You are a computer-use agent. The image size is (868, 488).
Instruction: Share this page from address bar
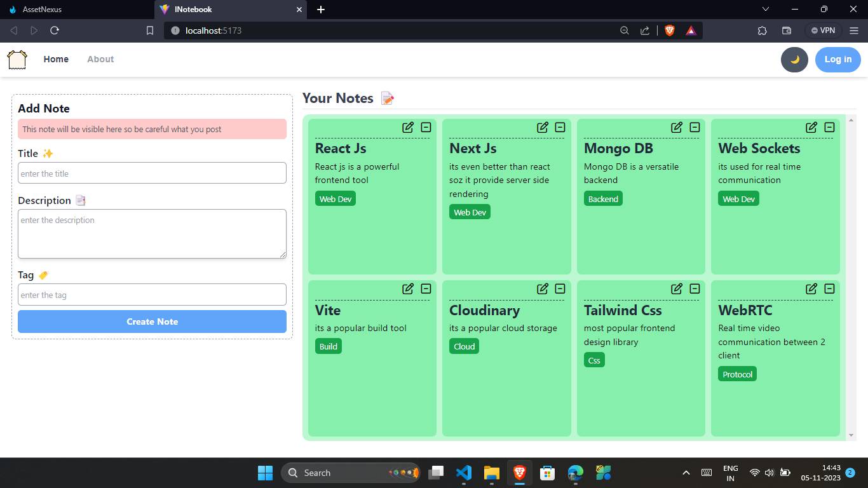coord(645,30)
